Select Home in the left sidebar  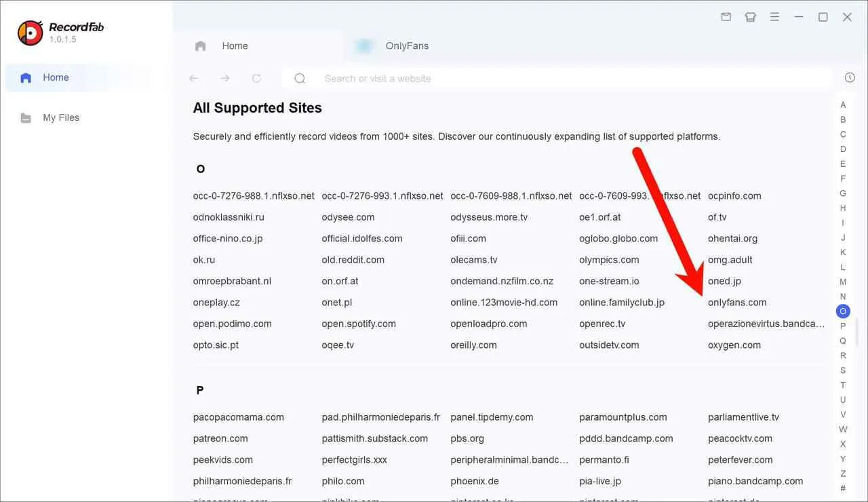click(x=56, y=77)
